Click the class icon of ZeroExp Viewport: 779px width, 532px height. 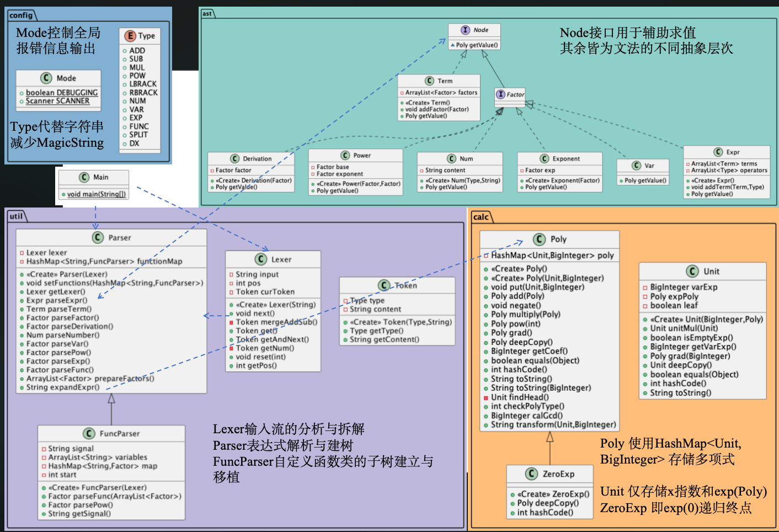(532, 474)
